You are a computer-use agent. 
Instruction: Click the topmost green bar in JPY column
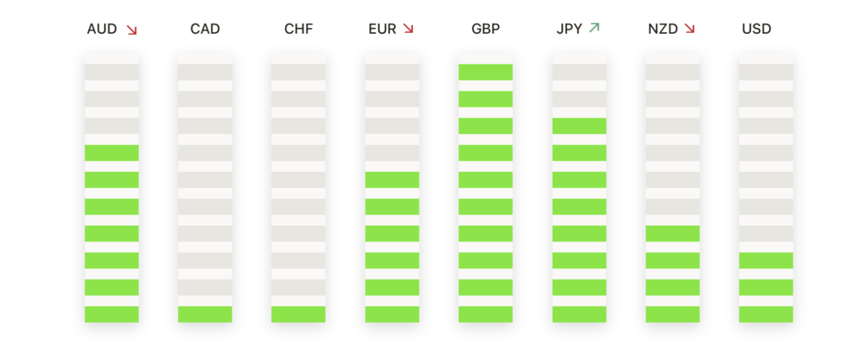[x=579, y=126]
